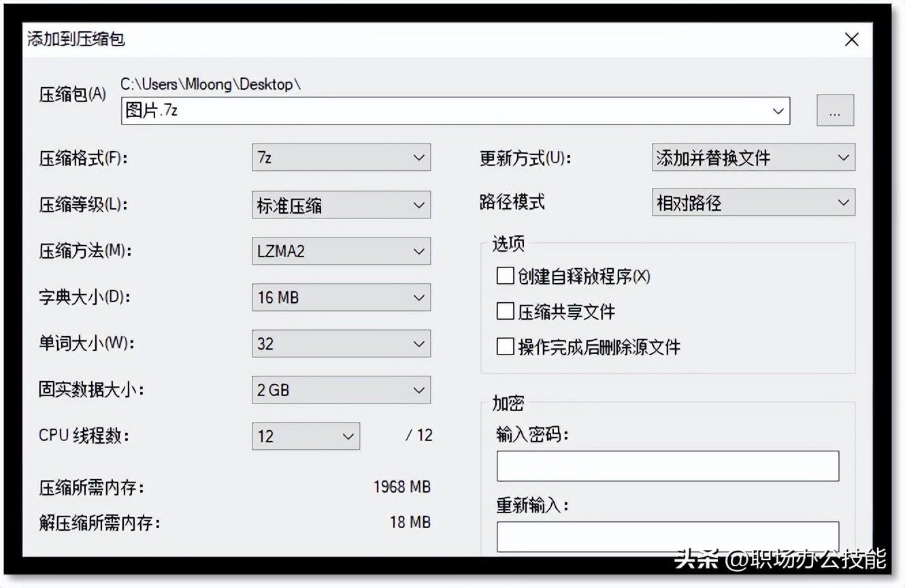This screenshot has height=588, width=905.
Task: Click the 选项 group title
Action: 508,244
